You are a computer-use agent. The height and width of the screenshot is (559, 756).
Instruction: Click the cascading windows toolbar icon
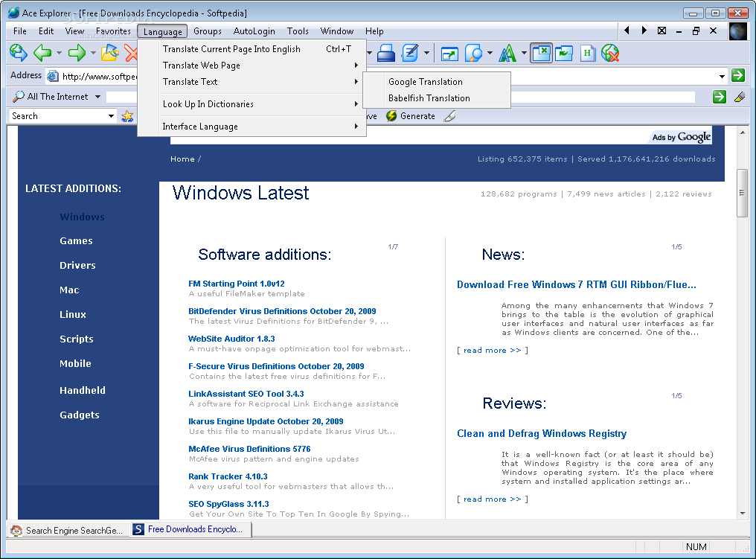tap(564, 53)
